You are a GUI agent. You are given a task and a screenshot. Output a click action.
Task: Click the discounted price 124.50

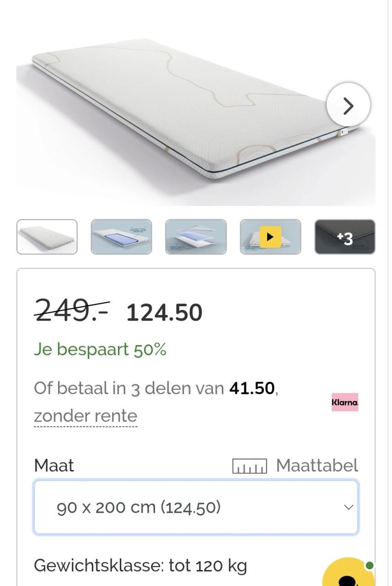point(164,313)
